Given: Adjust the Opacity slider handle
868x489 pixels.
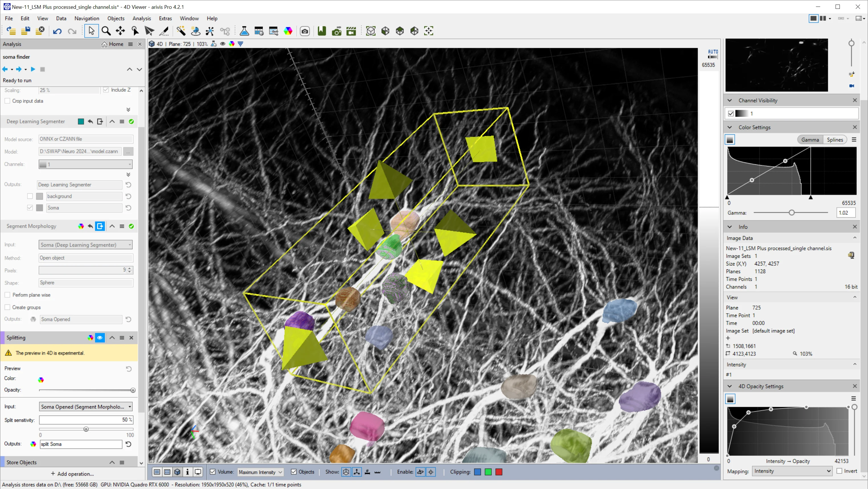Looking at the screenshot, I should click(133, 390).
